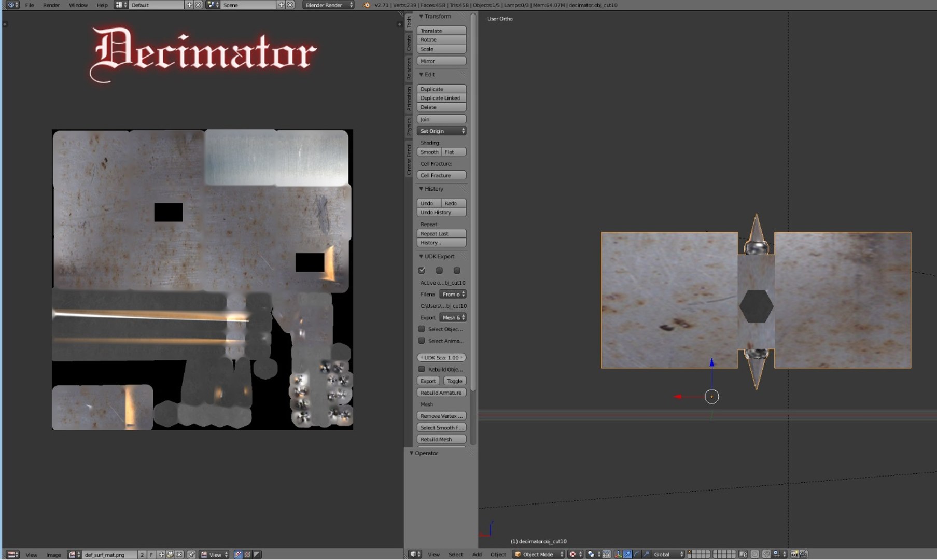
Task: Click the screen layout browse icon
Action: pos(121,5)
